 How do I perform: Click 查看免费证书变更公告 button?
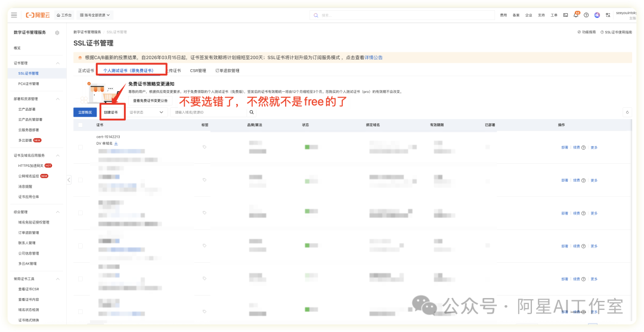(150, 101)
